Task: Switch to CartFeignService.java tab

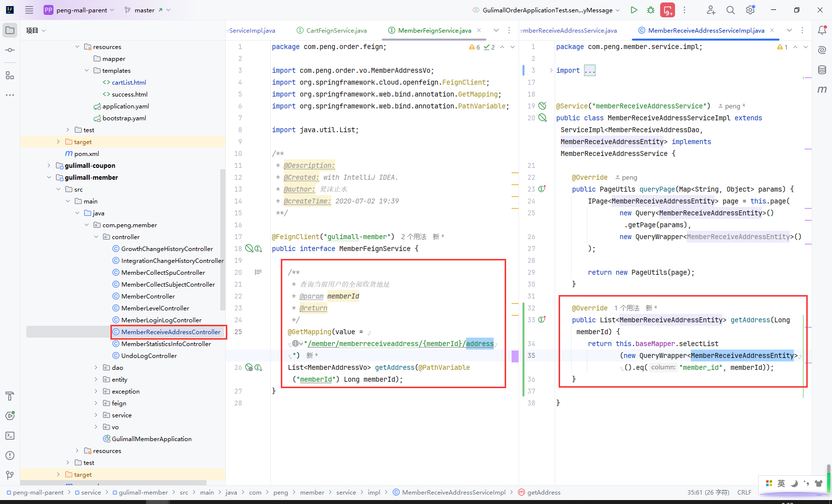Action: (331, 30)
